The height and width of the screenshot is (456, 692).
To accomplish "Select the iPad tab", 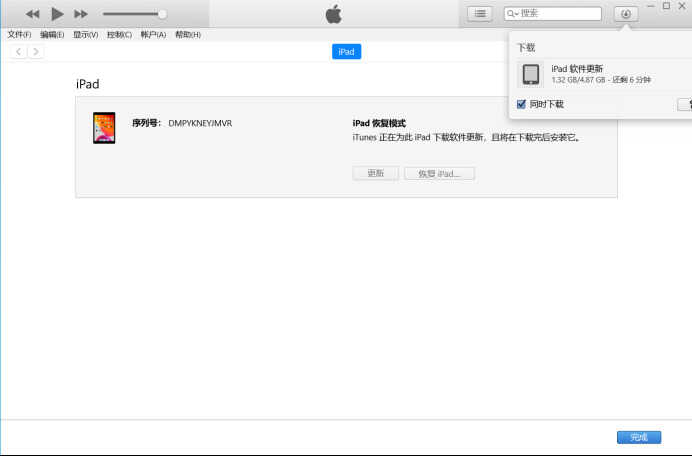I will pos(346,51).
